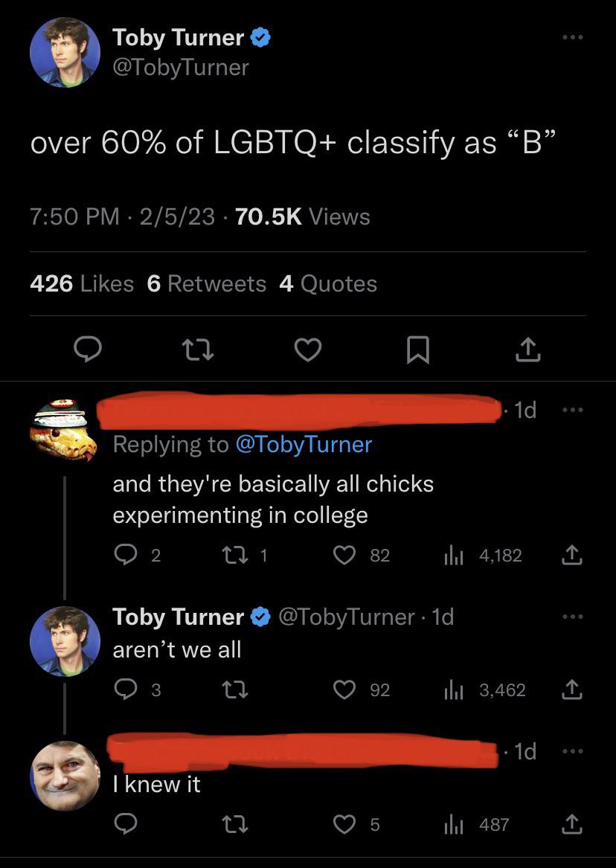Image resolution: width=616 pixels, height=868 pixels.
Task: Open more options for main tweet
Action: [572, 38]
